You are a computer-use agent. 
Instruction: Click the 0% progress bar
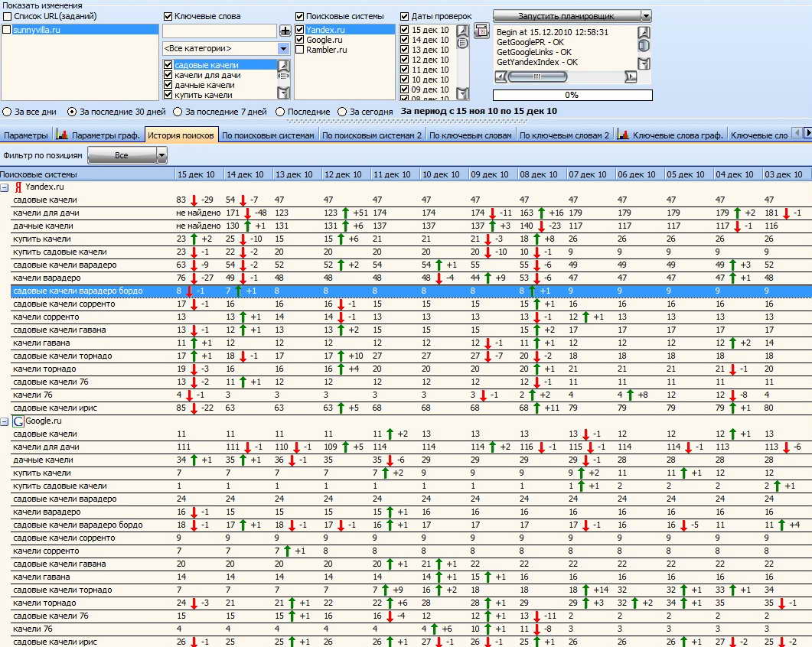[572, 96]
